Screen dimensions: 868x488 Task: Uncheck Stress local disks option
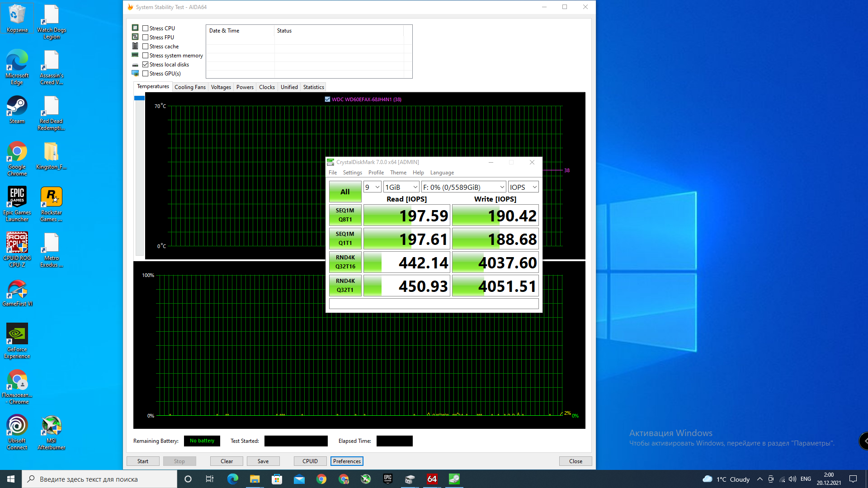146,65
